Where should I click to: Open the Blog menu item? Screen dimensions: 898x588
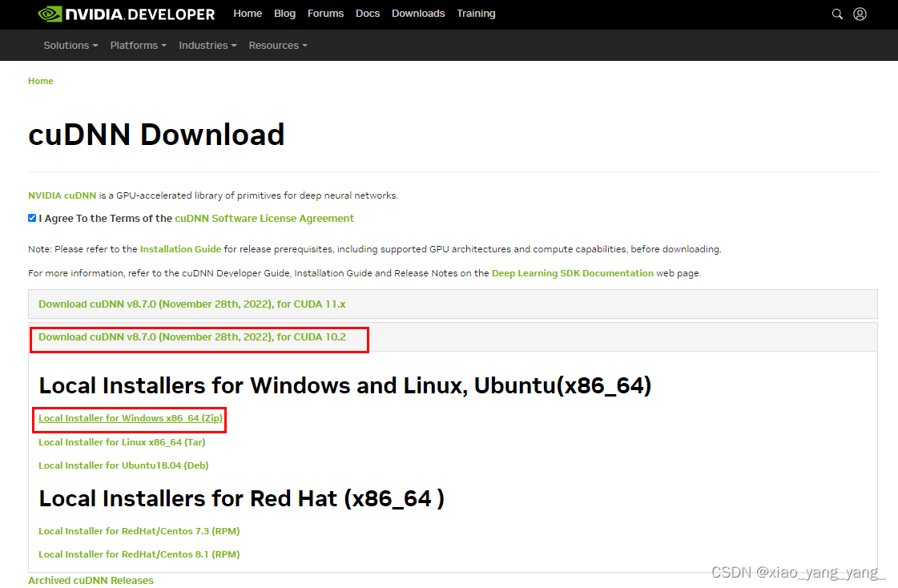pyautogui.click(x=284, y=13)
